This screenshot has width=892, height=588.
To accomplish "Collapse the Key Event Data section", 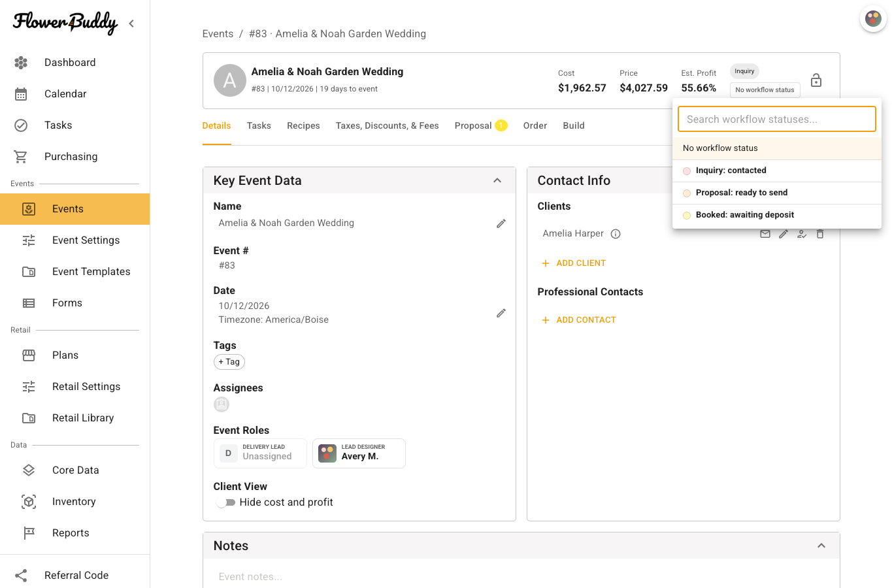I will coord(497,180).
